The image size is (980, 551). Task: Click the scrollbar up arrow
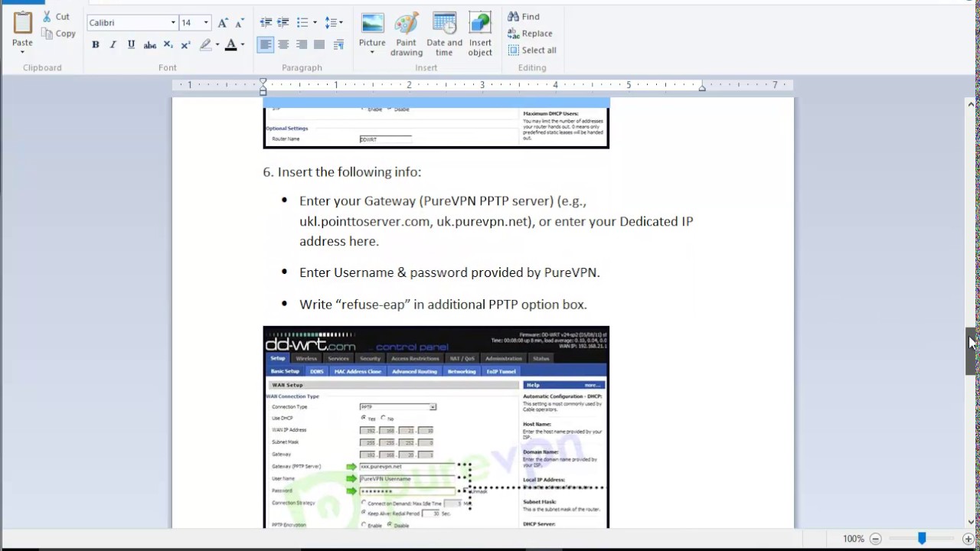coord(971,104)
